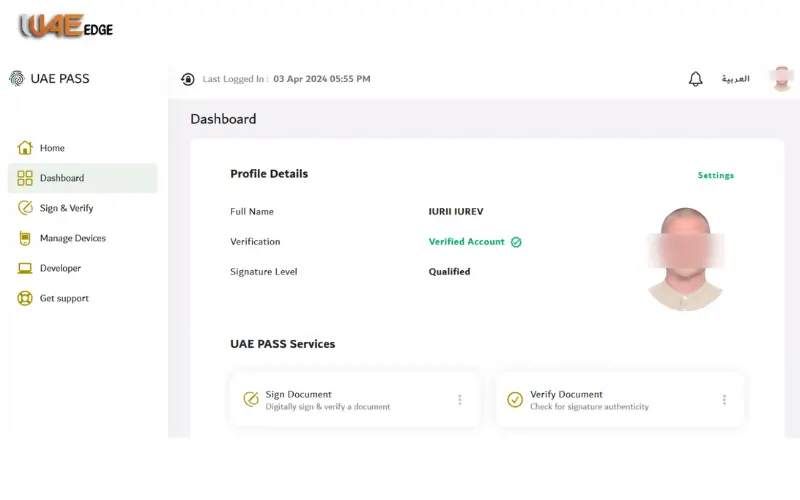This screenshot has width=800, height=500.
Task: Click the UAE PASS Services heading
Action: pos(283,344)
